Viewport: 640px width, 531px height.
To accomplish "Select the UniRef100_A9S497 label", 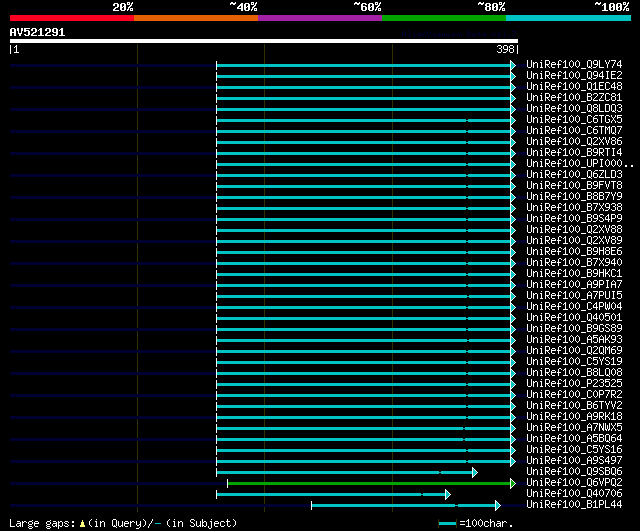I will (574, 461).
